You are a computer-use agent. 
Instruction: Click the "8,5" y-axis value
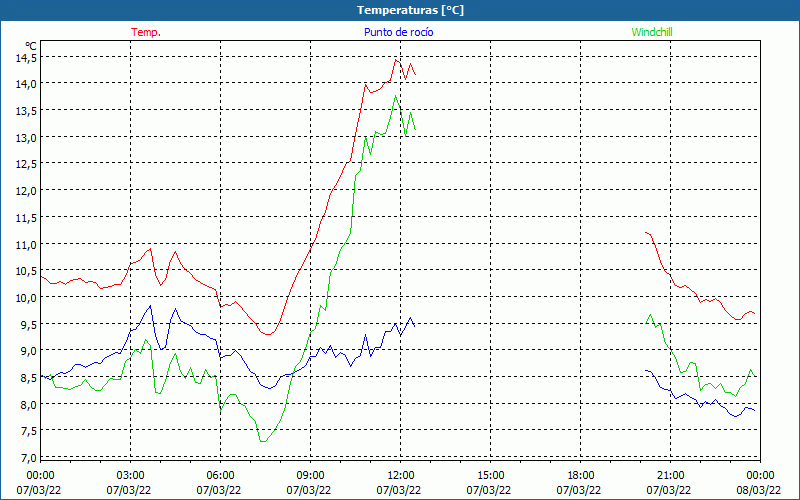pos(29,378)
